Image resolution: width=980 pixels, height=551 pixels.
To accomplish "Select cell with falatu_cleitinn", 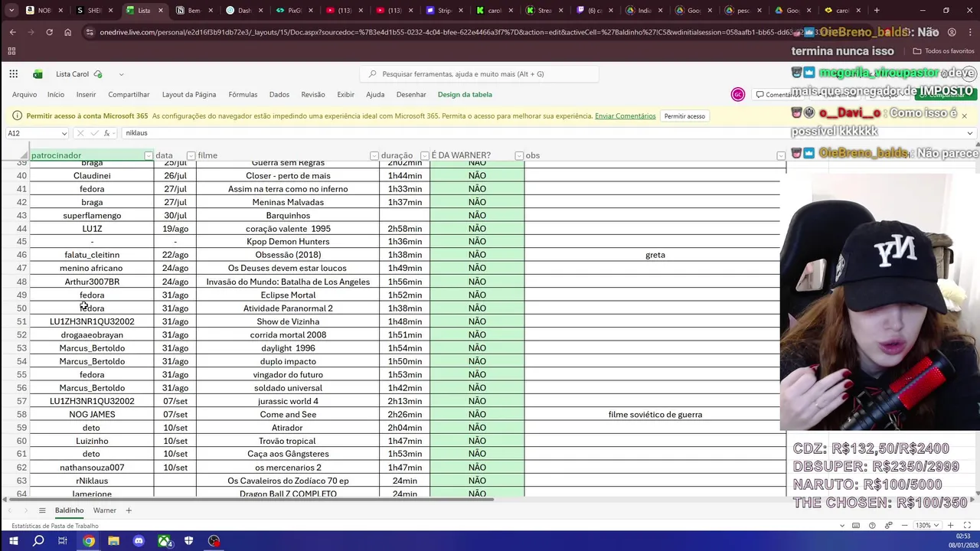I will (92, 255).
